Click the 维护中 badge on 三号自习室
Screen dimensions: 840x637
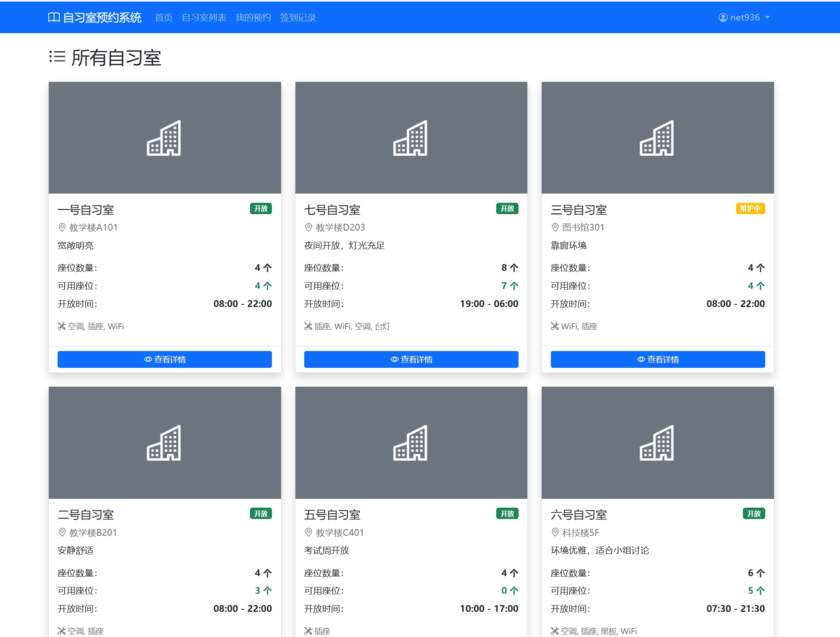[x=751, y=209]
